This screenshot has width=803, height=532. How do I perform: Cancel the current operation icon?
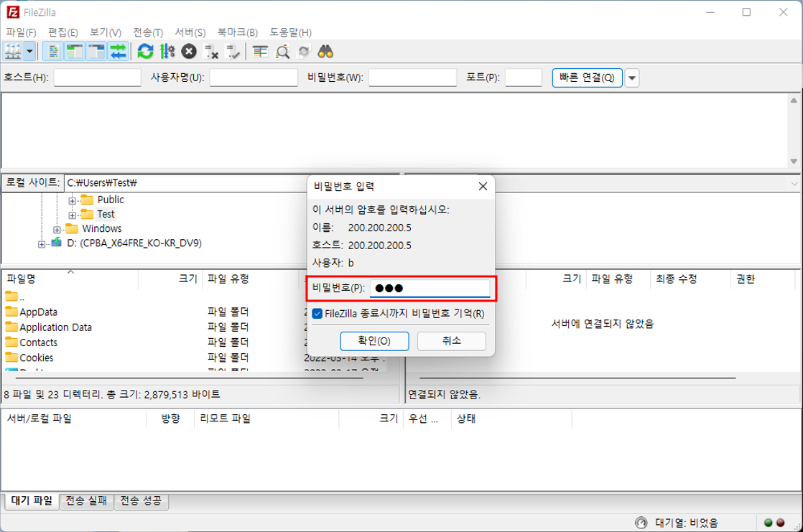[x=189, y=52]
